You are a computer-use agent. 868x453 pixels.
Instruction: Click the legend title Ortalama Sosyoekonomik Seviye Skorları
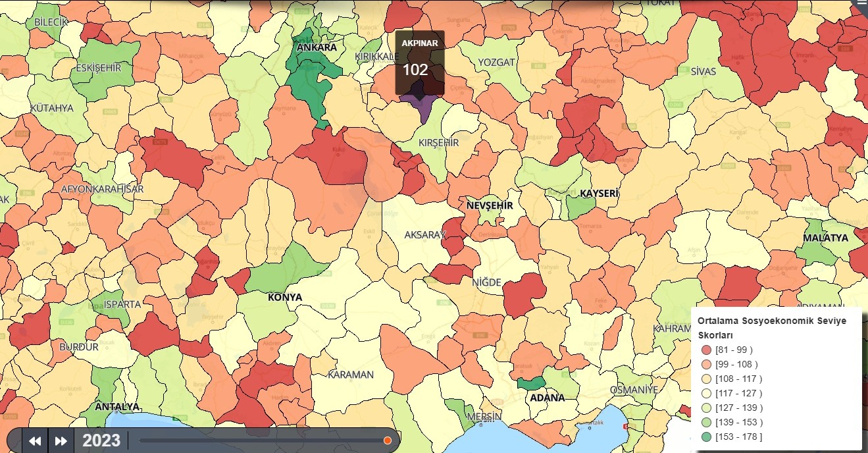tap(772, 327)
